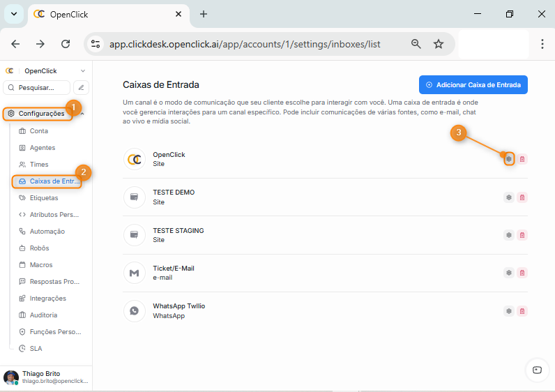Click the floating chat widget icon
The width and height of the screenshot is (555, 392).
536,370
